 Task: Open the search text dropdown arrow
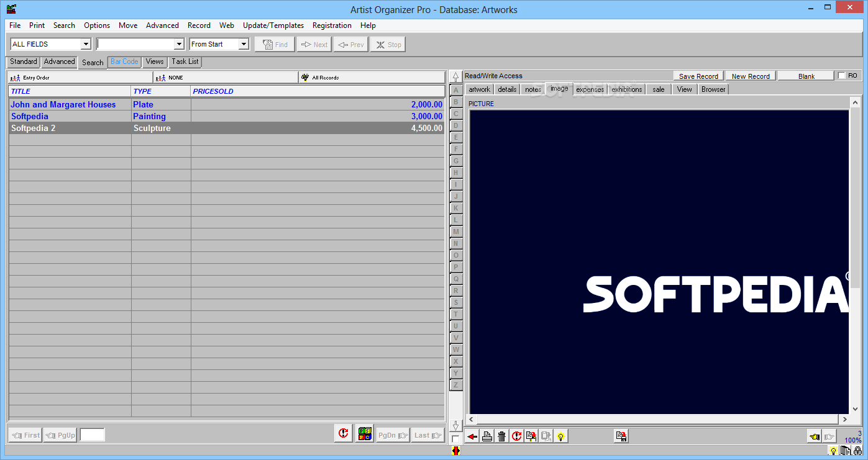tap(179, 44)
